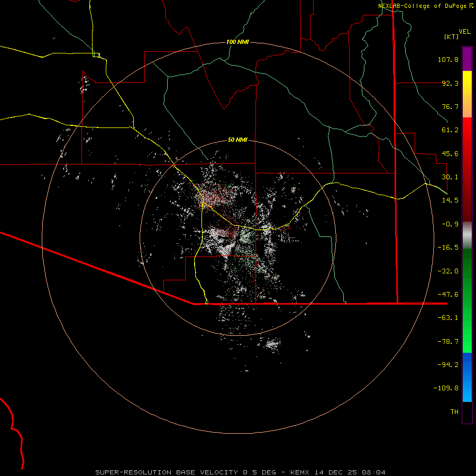Click the -16.5 velocity scale value
Screen dimensions: 476x476
pyautogui.click(x=448, y=248)
